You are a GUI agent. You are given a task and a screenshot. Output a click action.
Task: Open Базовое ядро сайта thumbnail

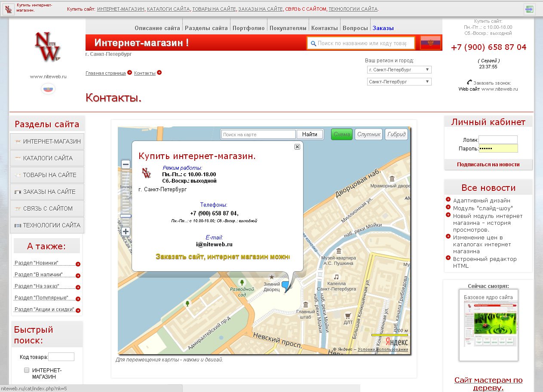(x=488, y=325)
